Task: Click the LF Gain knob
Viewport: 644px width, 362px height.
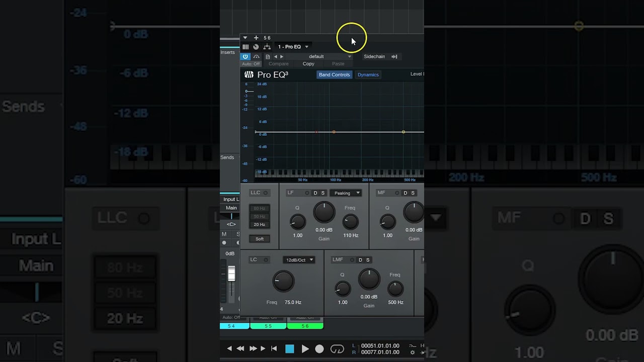Action: [x=324, y=213]
